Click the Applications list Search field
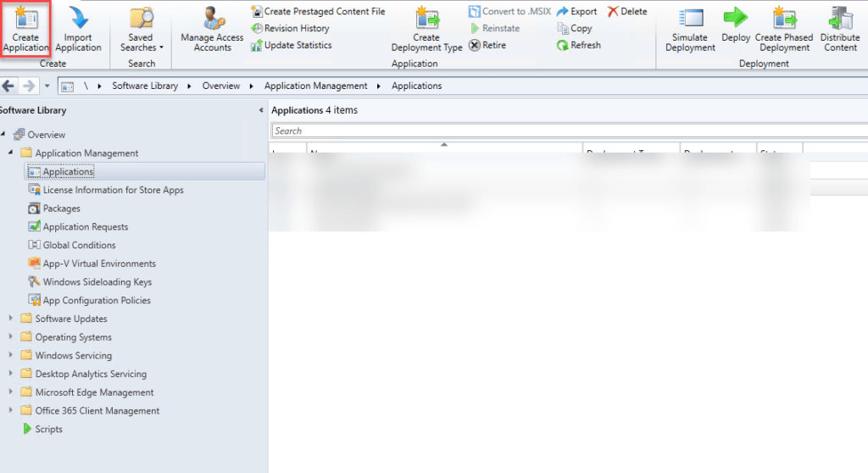The width and height of the screenshot is (868, 473). click(568, 131)
